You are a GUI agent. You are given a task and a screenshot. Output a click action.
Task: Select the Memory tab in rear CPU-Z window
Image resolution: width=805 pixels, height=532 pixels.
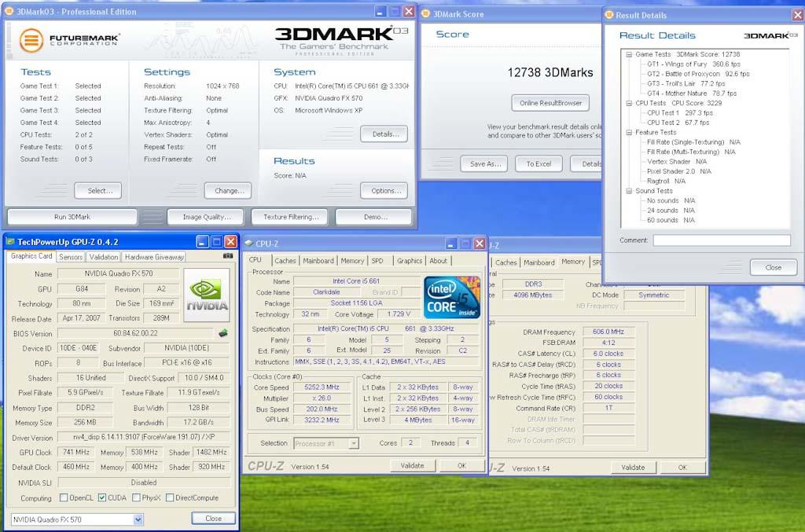573,262
